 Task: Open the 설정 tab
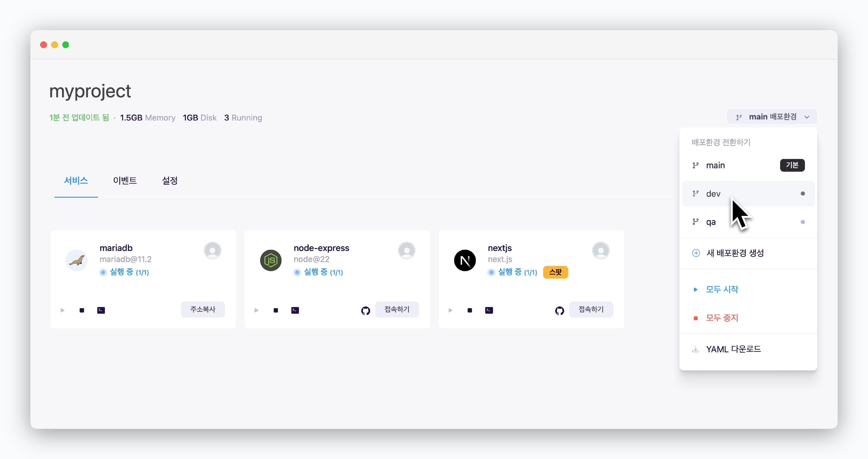pos(169,180)
